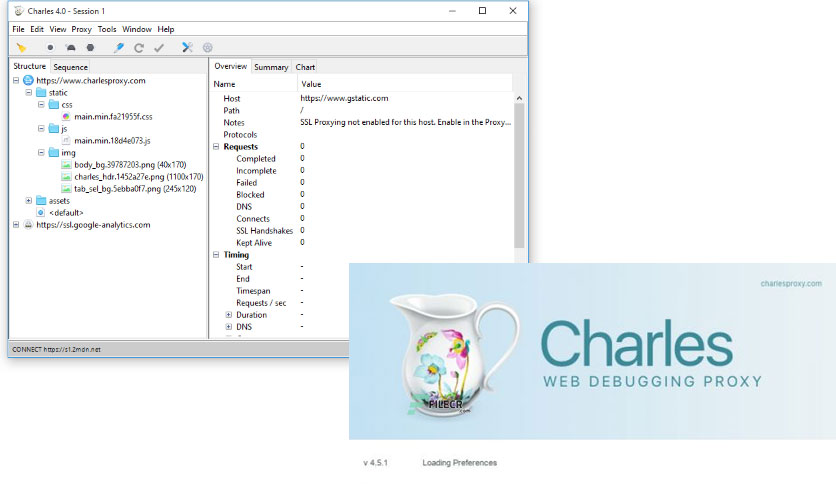
Task: Open the Proxy menu
Action: [x=82, y=29]
